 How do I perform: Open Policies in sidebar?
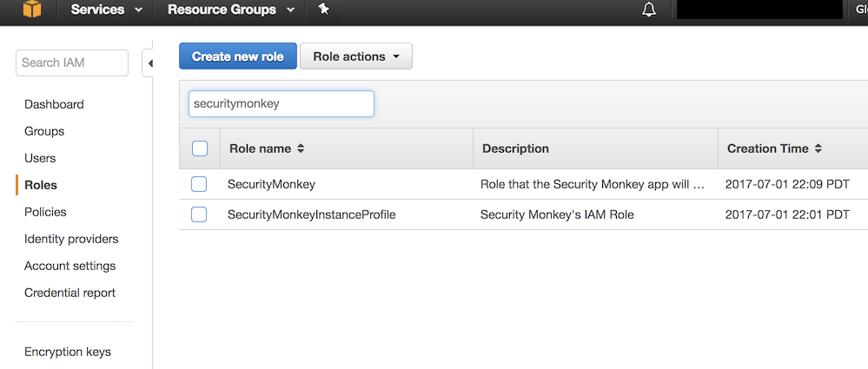45,213
